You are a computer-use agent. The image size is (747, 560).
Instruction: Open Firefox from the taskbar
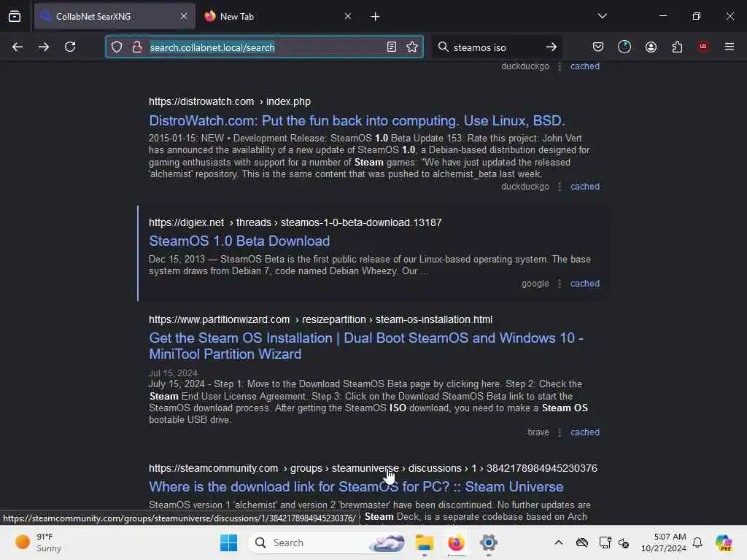click(x=456, y=542)
